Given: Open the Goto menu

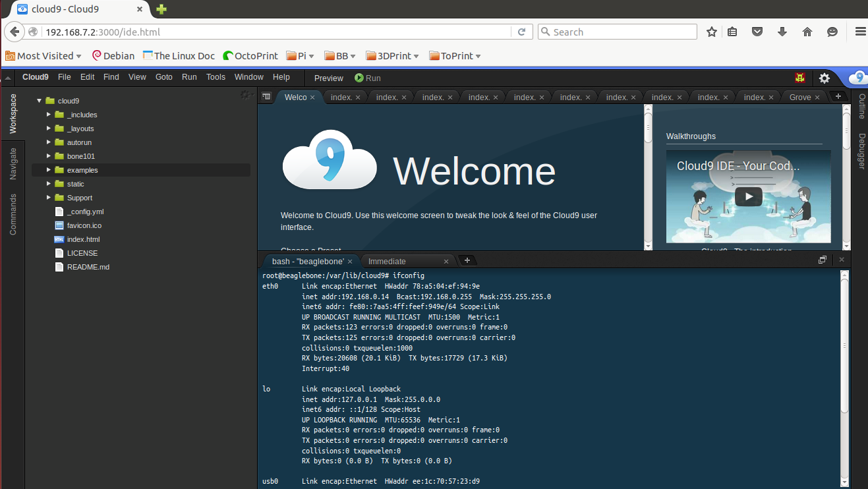Looking at the screenshot, I should click(164, 77).
